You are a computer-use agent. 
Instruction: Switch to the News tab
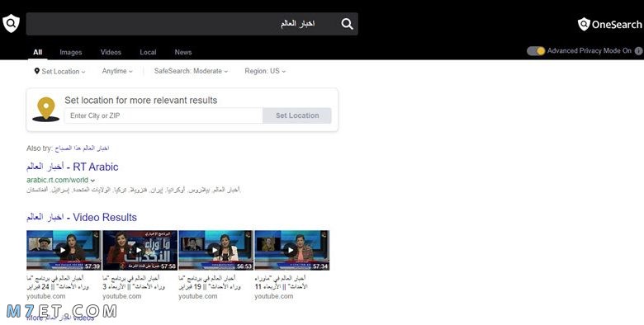[x=183, y=52]
